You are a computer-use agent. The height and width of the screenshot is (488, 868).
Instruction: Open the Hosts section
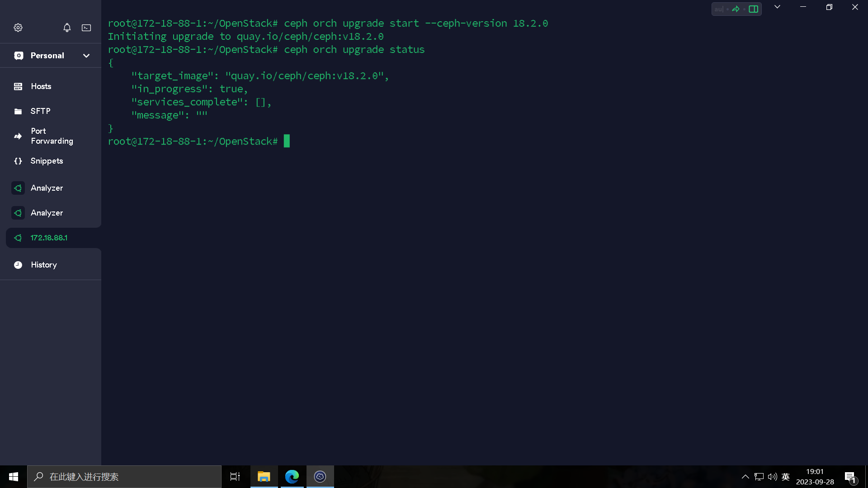tap(51, 86)
